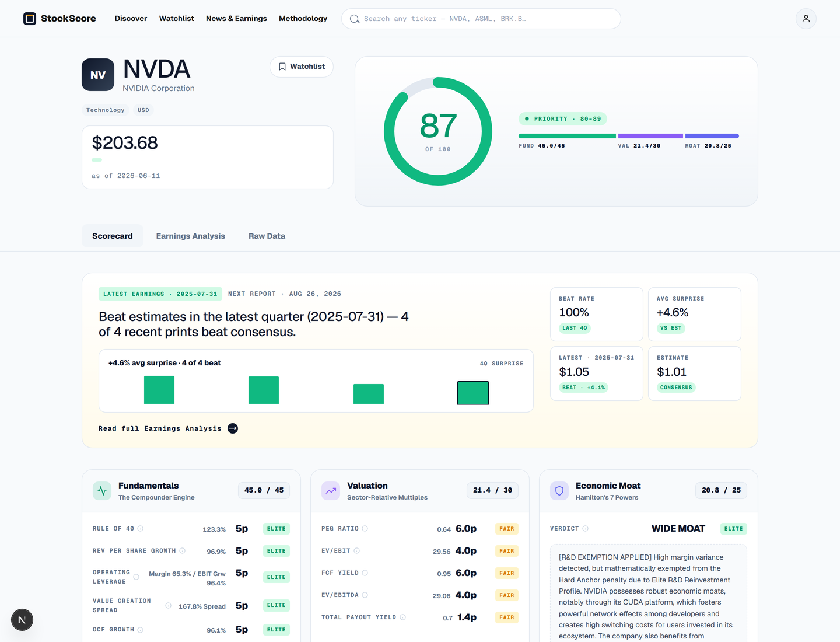This screenshot has width=840, height=642.
Task: Switch to the Earnings Analysis tab
Action: point(191,236)
